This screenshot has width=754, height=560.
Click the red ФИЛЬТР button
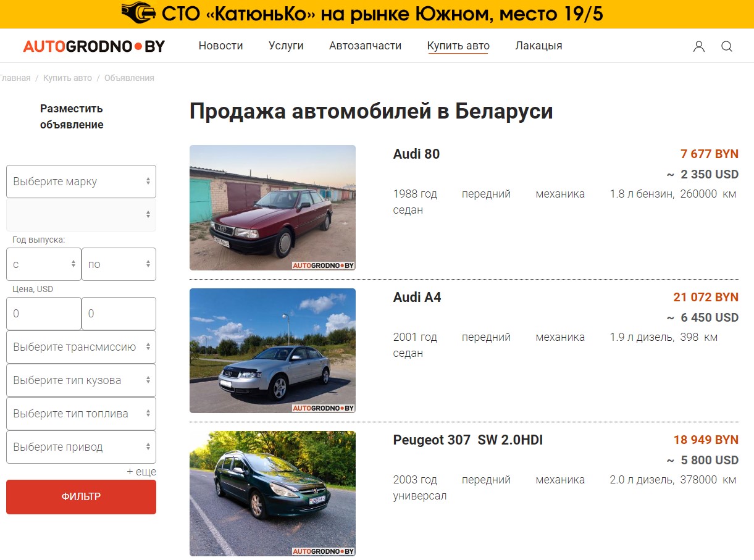pos(81,497)
